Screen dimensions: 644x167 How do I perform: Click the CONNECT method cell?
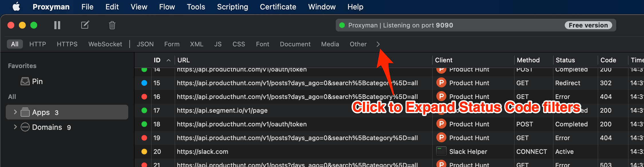tap(532, 152)
